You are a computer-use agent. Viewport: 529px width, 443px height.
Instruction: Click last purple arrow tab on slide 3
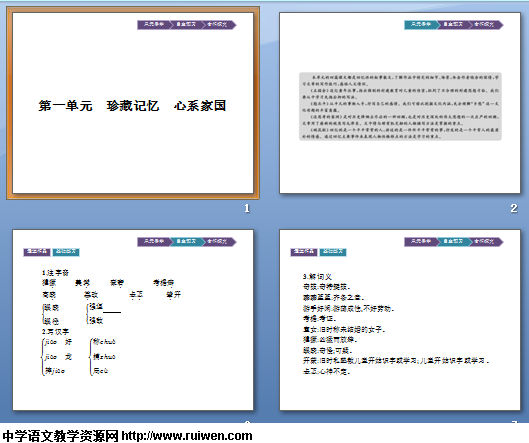coord(219,242)
